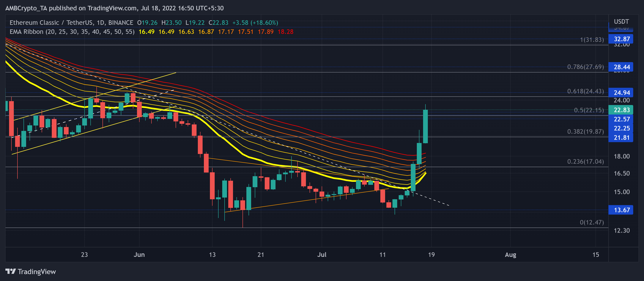Click the Jul date on time axis
The height and width of the screenshot is (281, 644).
click(x=322, y=254)
